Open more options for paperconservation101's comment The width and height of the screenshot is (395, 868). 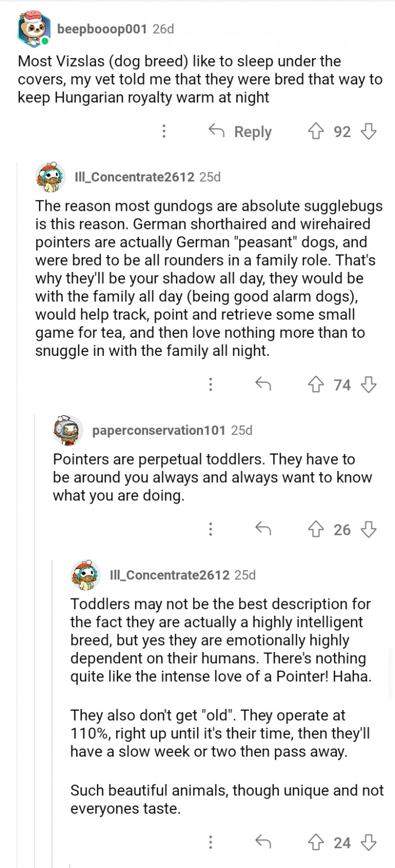210,530
